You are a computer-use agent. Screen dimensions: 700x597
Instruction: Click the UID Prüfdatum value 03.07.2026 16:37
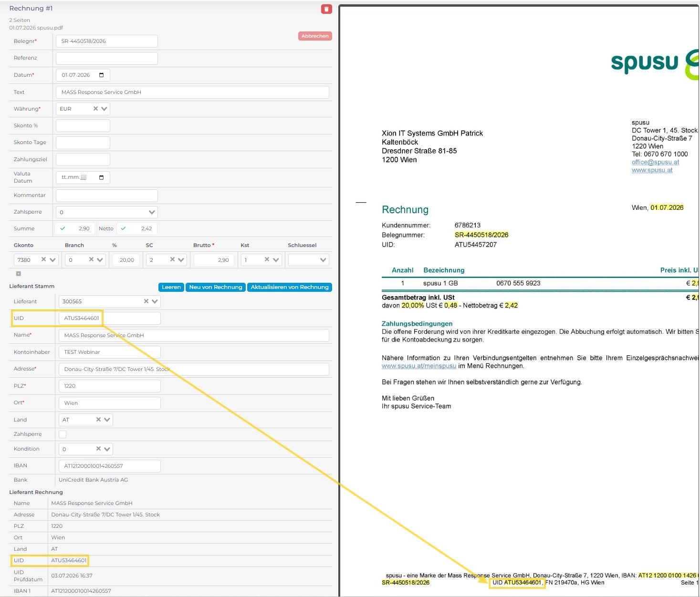(x=72, y=576)
